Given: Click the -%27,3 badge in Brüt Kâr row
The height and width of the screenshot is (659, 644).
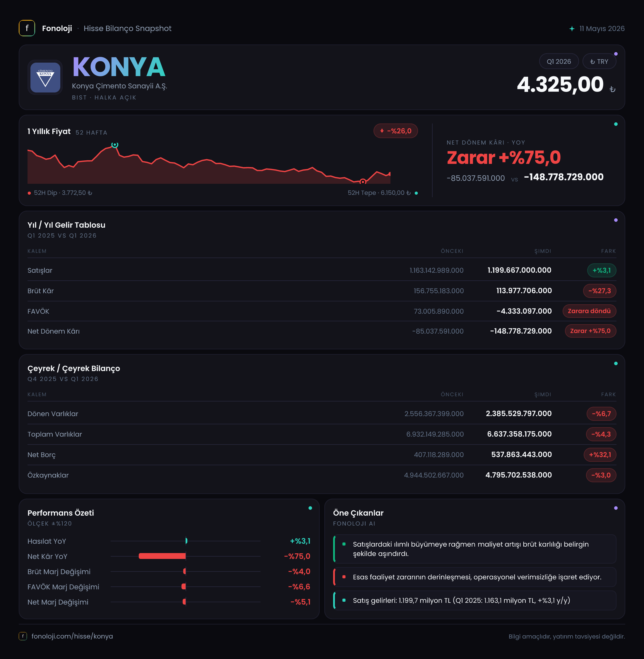Looking at the screenshot, I should click(x=599, y=291).
